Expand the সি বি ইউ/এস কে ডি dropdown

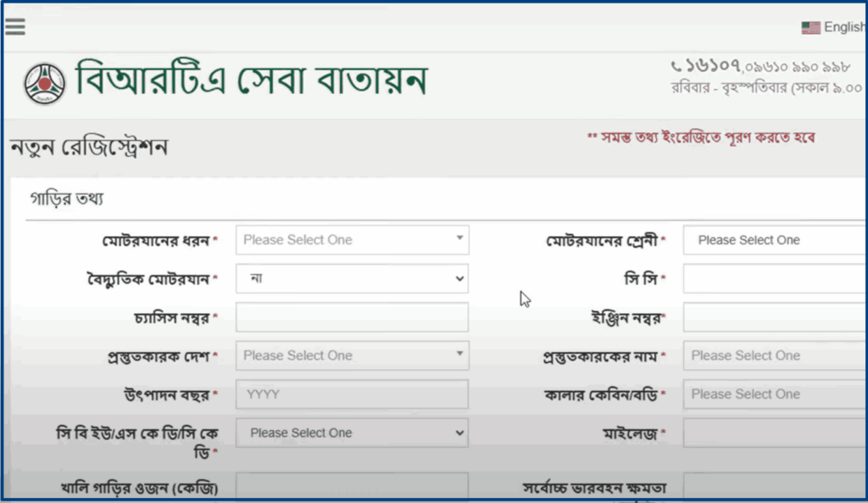point(352,433)
